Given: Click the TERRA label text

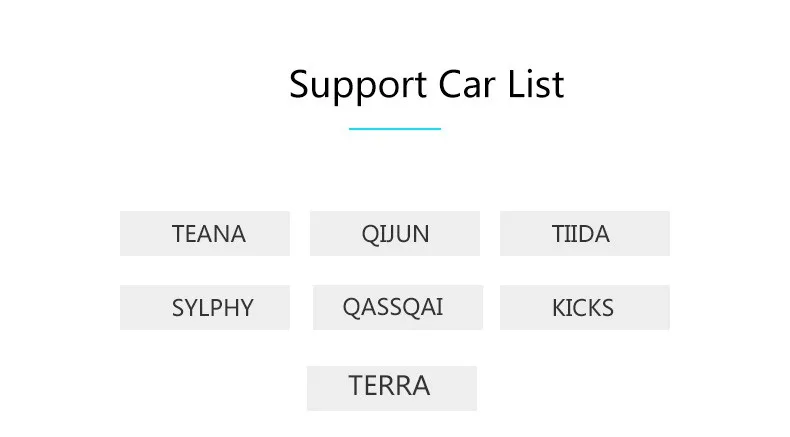Looking at the screenshot, I should point(389,386).
